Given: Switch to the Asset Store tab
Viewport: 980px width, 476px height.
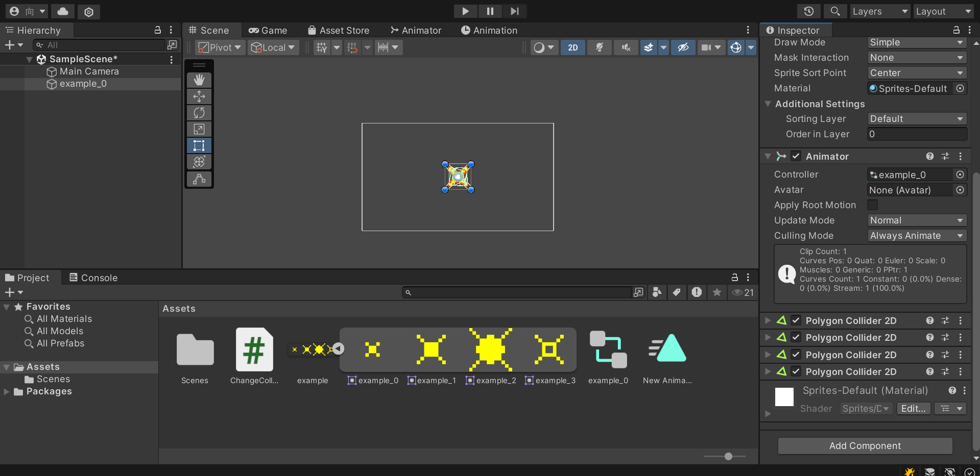Looking at the screenshot, I should 339,31.
